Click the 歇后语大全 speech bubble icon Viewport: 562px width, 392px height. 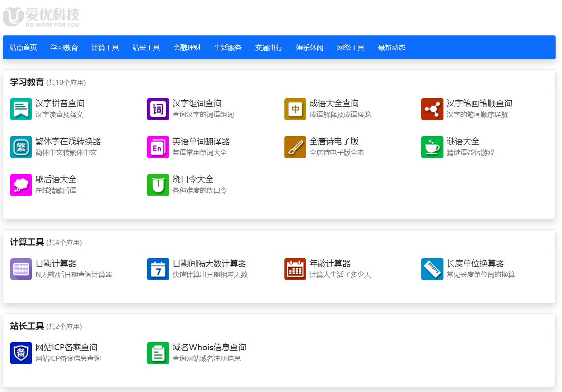click(21, 185)
